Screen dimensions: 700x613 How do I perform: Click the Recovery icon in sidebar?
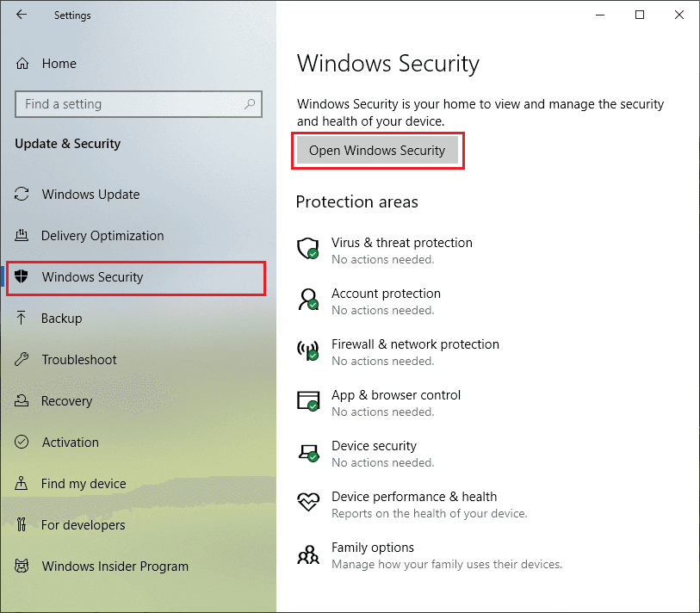(x=22, y=400)
